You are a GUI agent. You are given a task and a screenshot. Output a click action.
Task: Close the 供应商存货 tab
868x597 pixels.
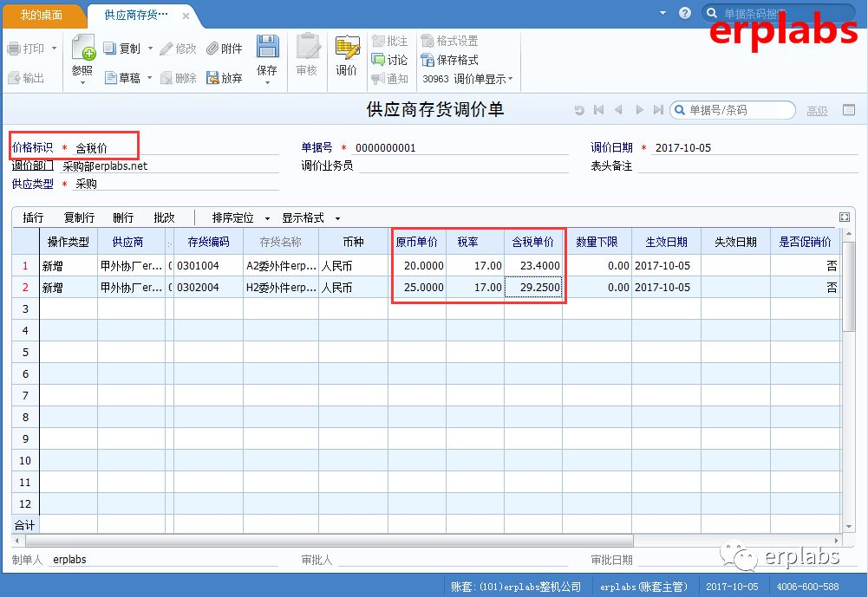(186, 16)
